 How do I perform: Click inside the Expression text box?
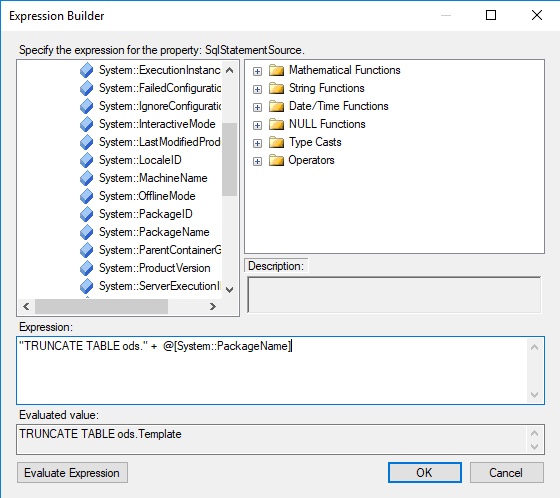pos(271,370)
